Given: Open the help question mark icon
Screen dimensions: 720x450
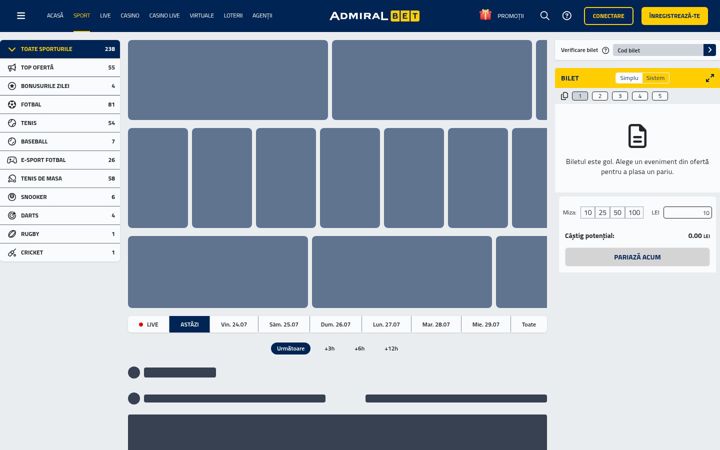Looking at the screenshot, I should pos(567,16).
